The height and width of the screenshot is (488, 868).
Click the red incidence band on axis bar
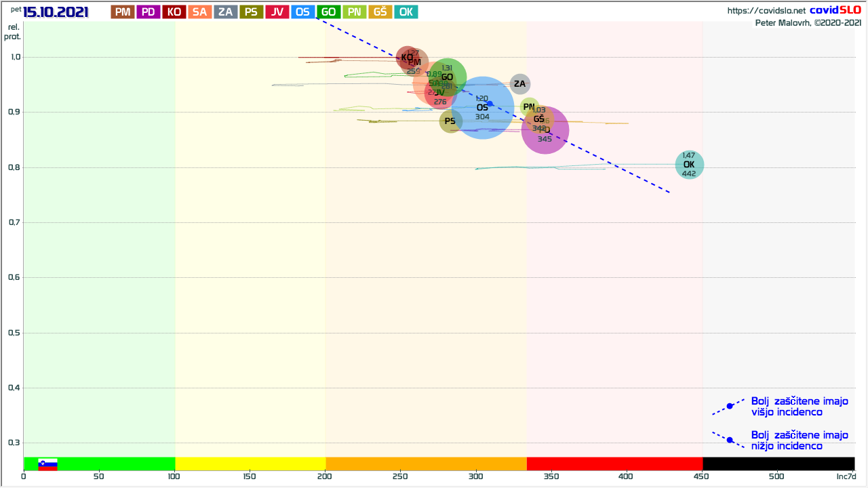pos(614,464)
